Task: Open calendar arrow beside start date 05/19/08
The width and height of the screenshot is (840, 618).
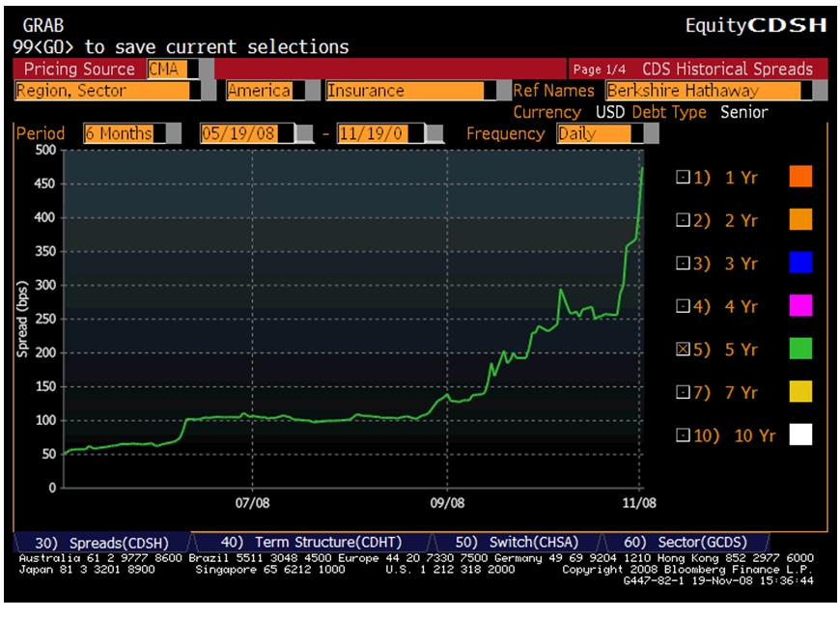Action: (x=305, y=133)
